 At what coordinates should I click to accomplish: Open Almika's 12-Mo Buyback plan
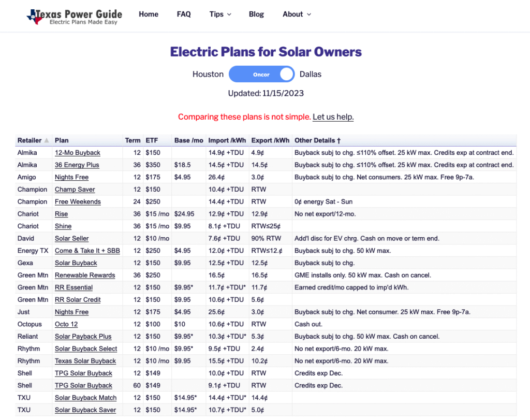77,152
